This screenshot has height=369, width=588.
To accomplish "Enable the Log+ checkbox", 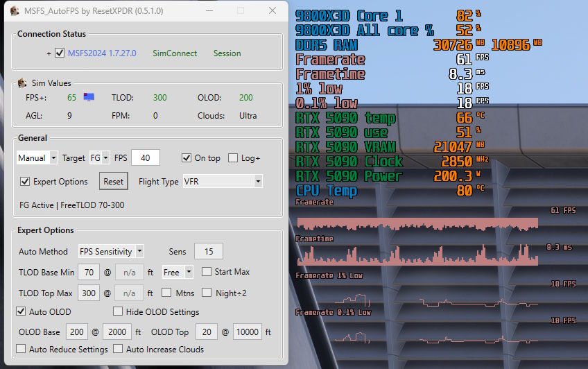I will pyautogui.click(x=233, y=158).
